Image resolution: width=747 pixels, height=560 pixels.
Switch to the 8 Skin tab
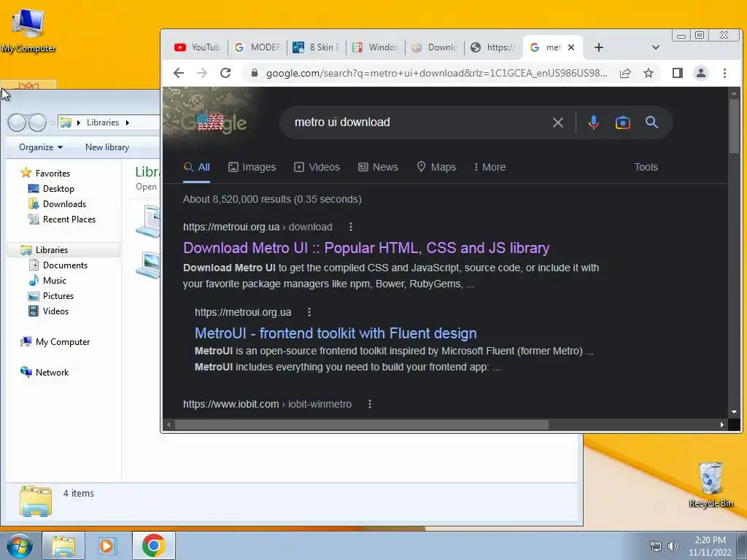(x=317, y=47)
